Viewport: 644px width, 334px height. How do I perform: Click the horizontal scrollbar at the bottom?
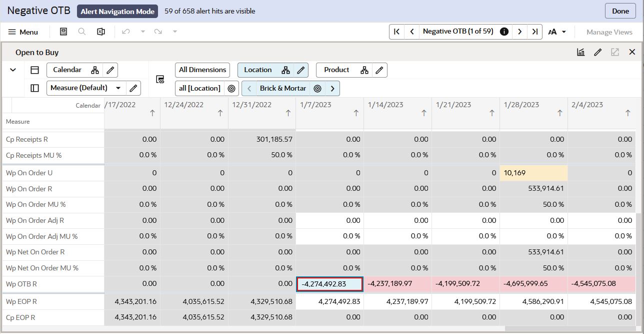(x=570, y=328)
